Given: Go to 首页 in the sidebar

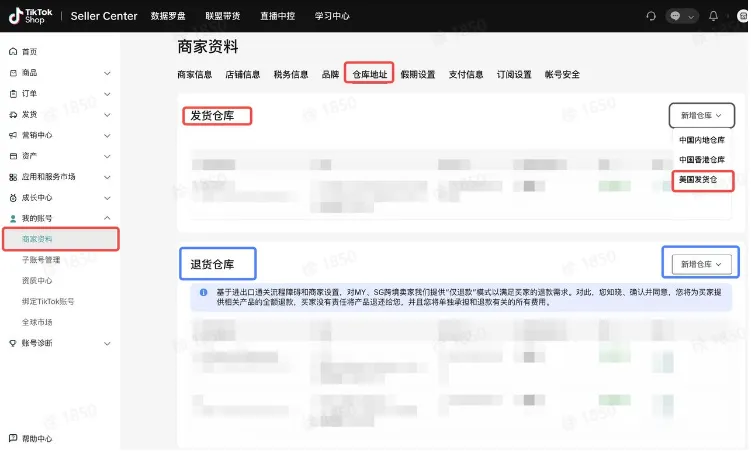Looking at the screenshot, I should coord(29,52).
